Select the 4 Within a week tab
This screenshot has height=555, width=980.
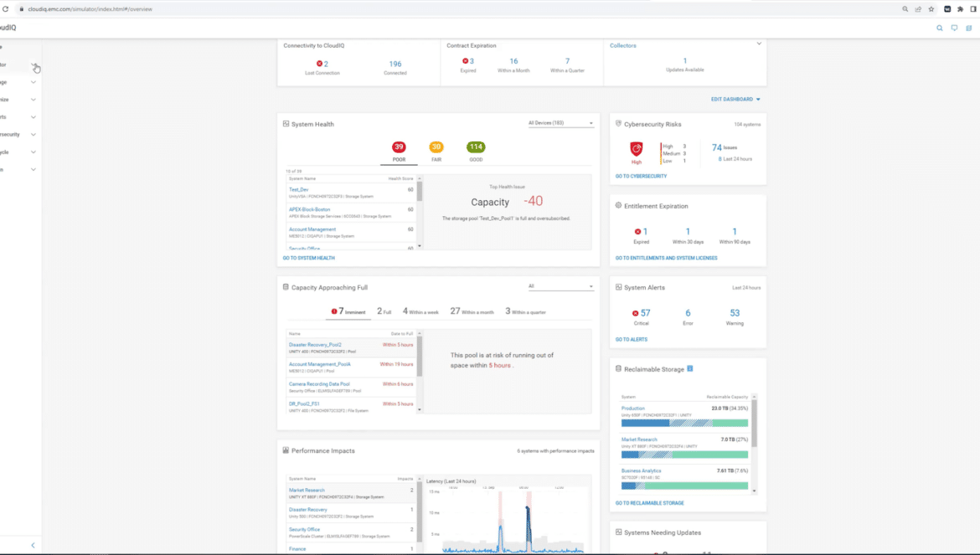click(420, 311)
